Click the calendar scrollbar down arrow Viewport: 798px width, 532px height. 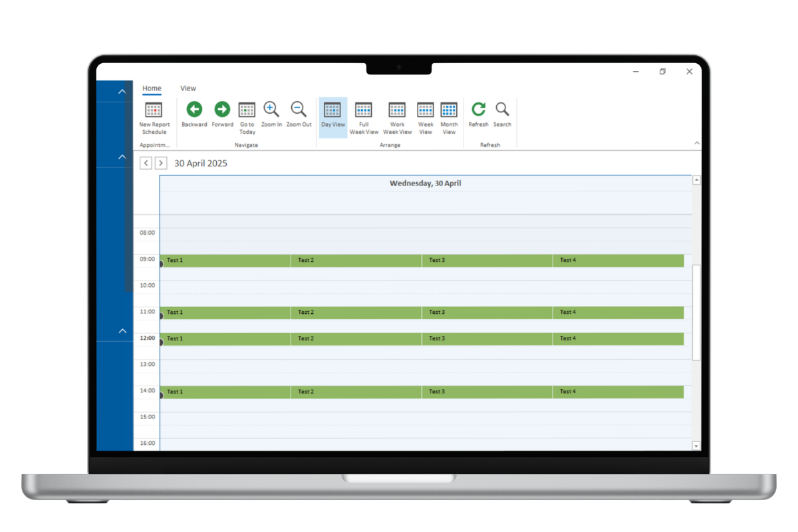coord(696,446)
